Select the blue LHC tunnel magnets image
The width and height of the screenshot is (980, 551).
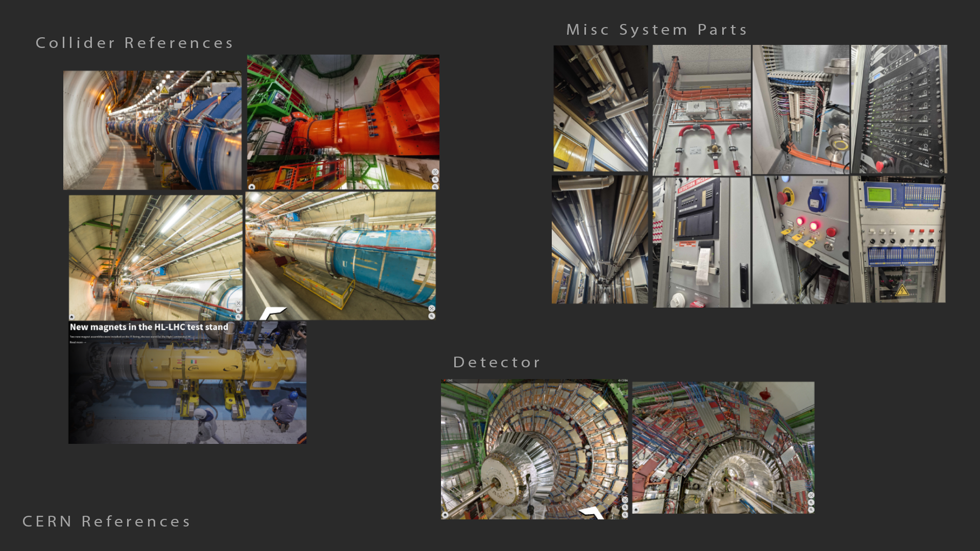[153, 130]
